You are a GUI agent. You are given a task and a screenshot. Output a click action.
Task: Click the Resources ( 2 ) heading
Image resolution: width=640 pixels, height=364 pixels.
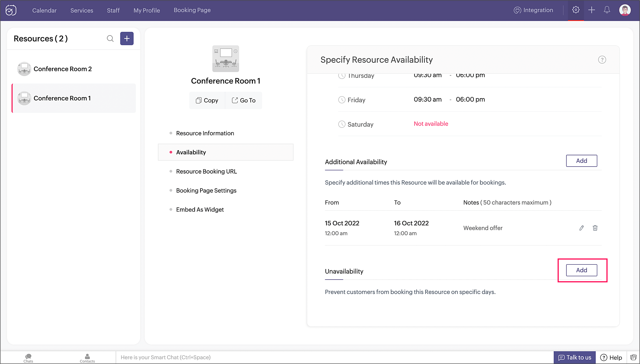pos(41,39)
